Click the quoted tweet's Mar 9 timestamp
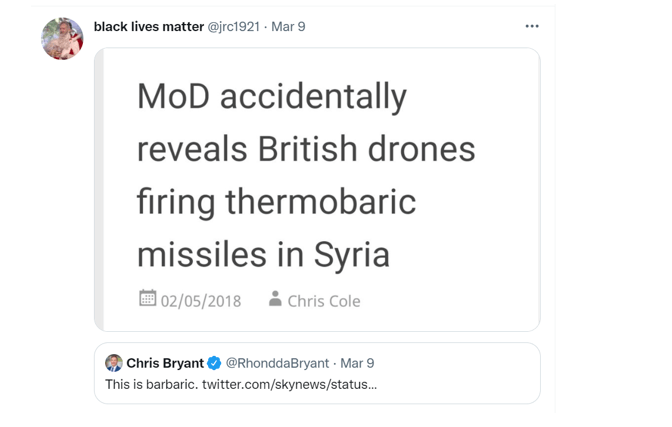 (x=357, y=363)
